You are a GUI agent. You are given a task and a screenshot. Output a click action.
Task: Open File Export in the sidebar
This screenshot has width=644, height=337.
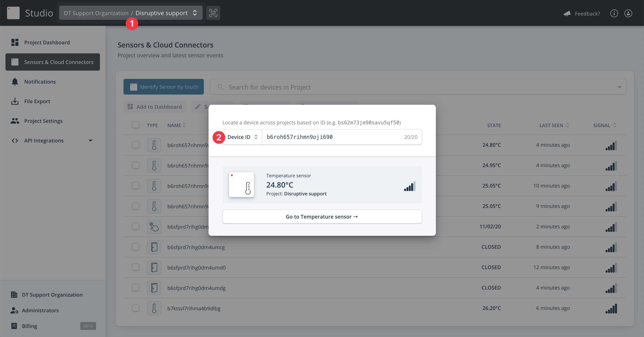click(53, 101)
